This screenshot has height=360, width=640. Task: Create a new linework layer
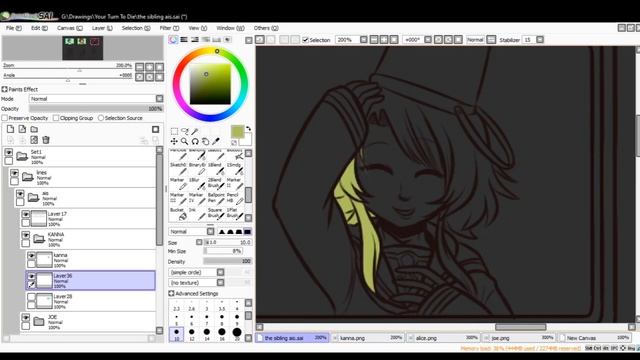pos(22,129)
